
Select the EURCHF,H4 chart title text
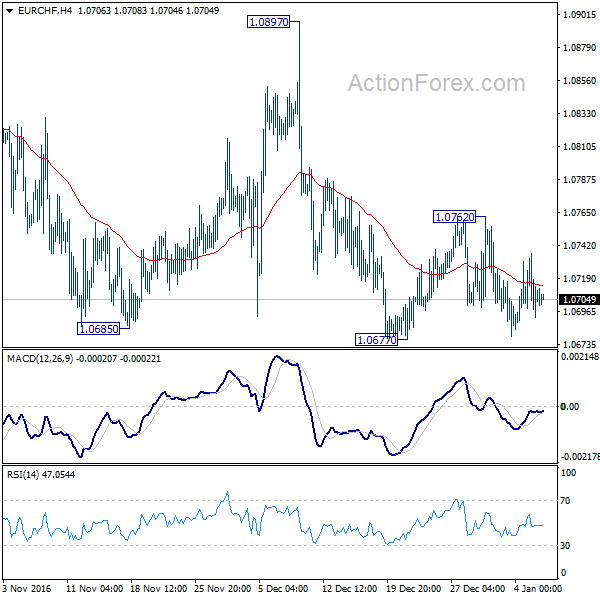coord(45,11)
